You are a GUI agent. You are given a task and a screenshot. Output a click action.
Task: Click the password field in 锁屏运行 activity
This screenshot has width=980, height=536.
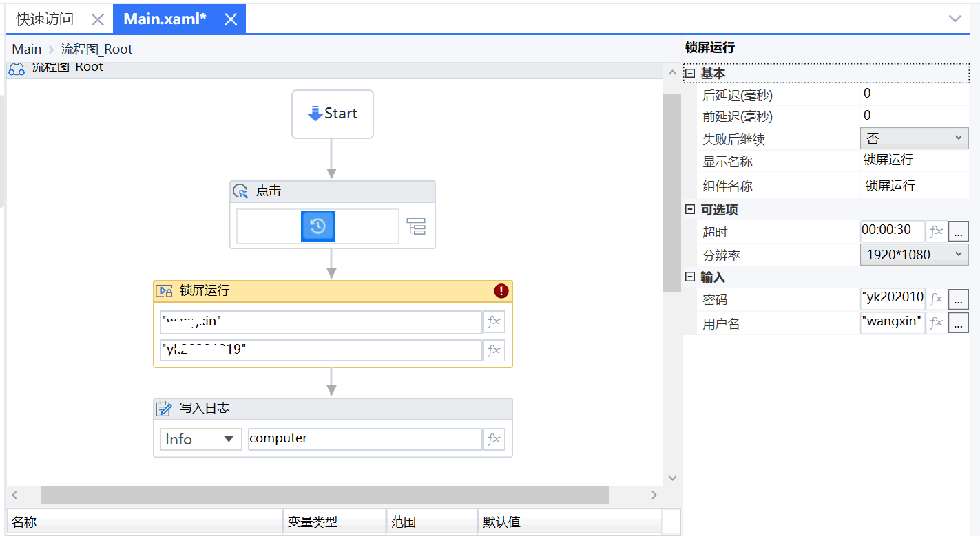(x=321, y=350)
